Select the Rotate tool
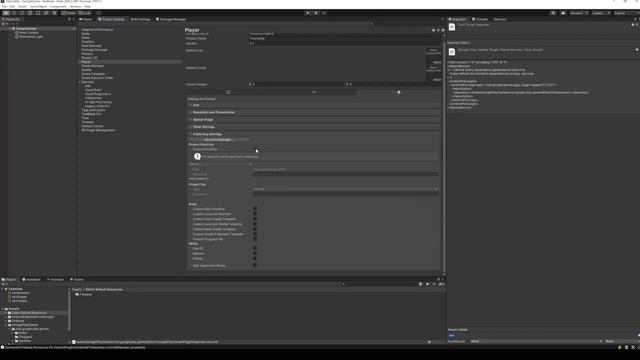This screenshot has height=360, width=640. click(22, 13)
